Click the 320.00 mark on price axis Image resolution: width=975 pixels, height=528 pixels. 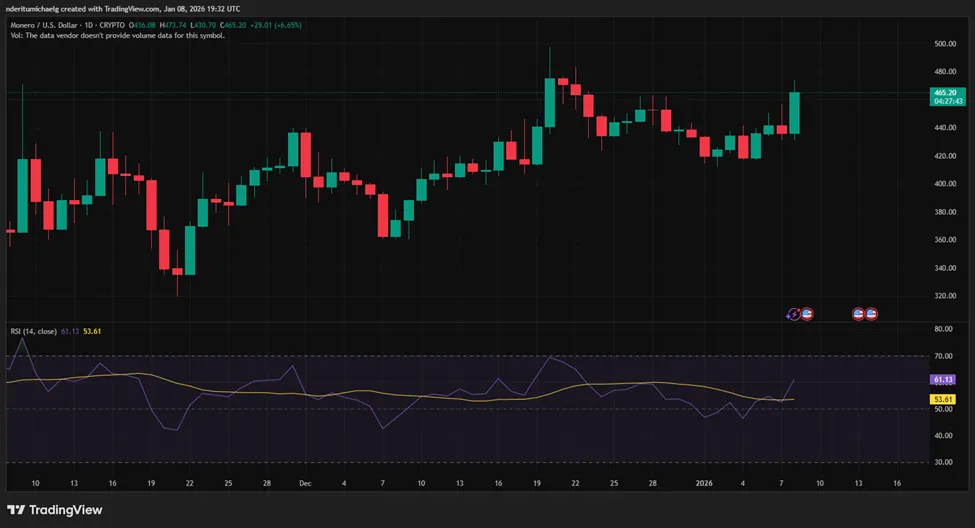click(x=946, y=296)
